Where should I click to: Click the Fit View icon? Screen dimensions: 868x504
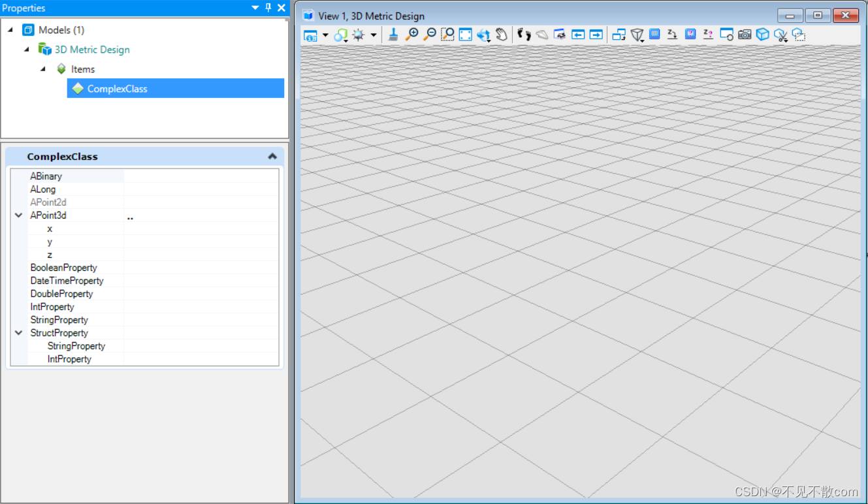pos(465,35)
